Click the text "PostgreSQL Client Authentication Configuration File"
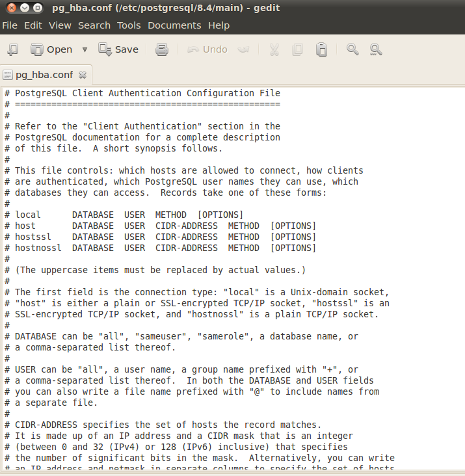 (x=148, y=93)
